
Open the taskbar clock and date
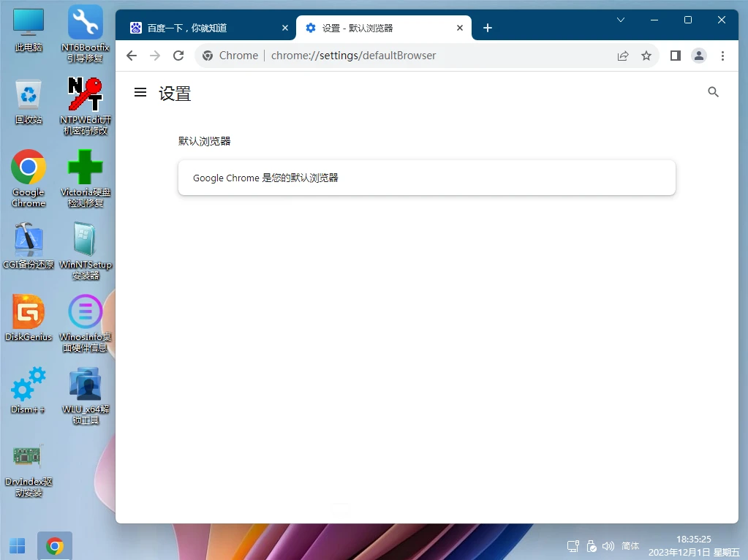[694, 546]
